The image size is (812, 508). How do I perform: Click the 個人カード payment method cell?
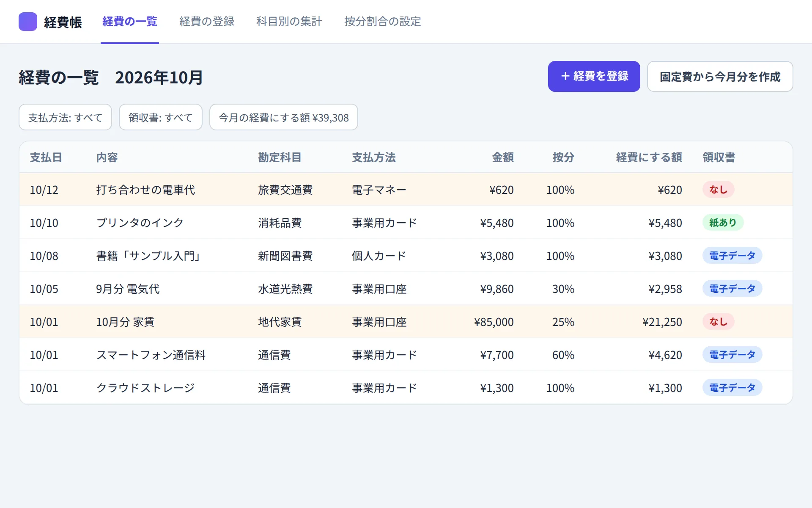tap(379, 256)
